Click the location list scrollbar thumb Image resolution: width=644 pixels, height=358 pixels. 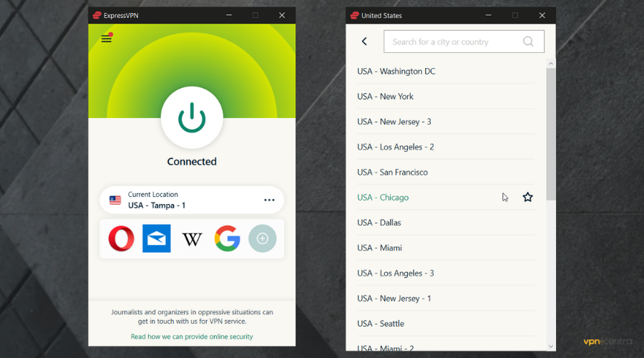551,135
